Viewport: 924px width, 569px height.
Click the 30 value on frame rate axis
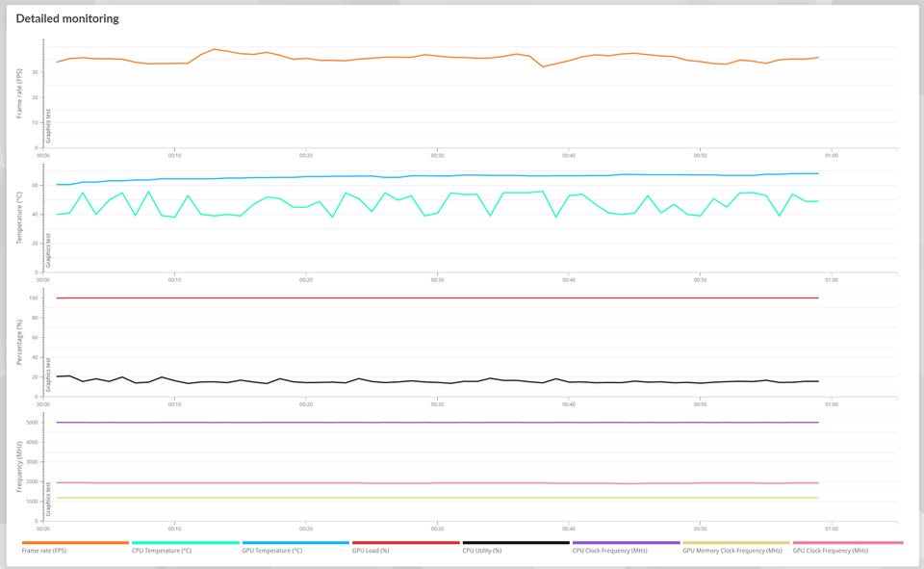pyautogui.click(x=36, y=72)
